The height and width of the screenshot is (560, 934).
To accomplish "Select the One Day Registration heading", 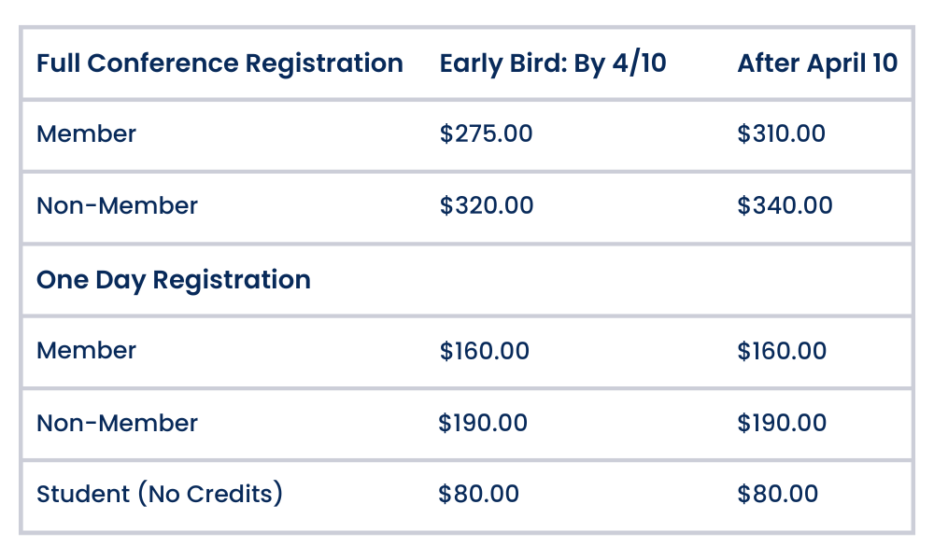I will (x=173, y=280).
